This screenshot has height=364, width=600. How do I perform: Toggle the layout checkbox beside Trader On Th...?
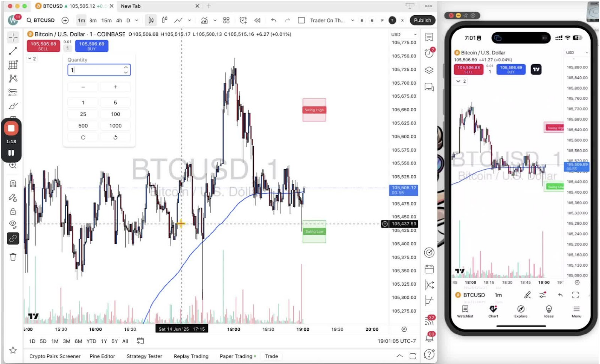301,20
